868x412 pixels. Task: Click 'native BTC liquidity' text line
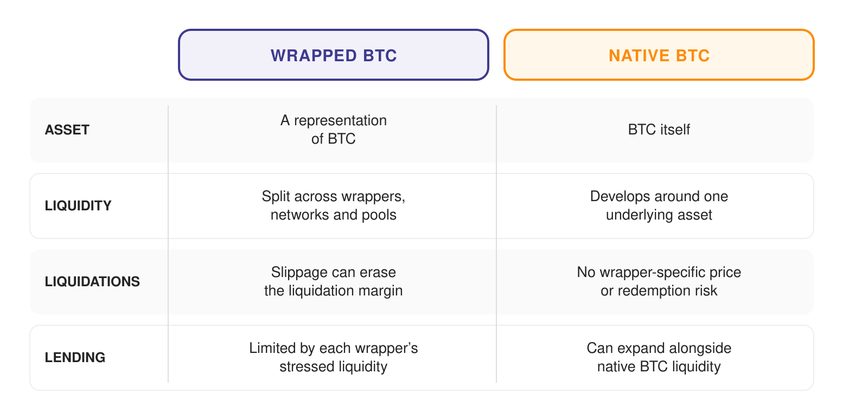[x=659, y=366]
